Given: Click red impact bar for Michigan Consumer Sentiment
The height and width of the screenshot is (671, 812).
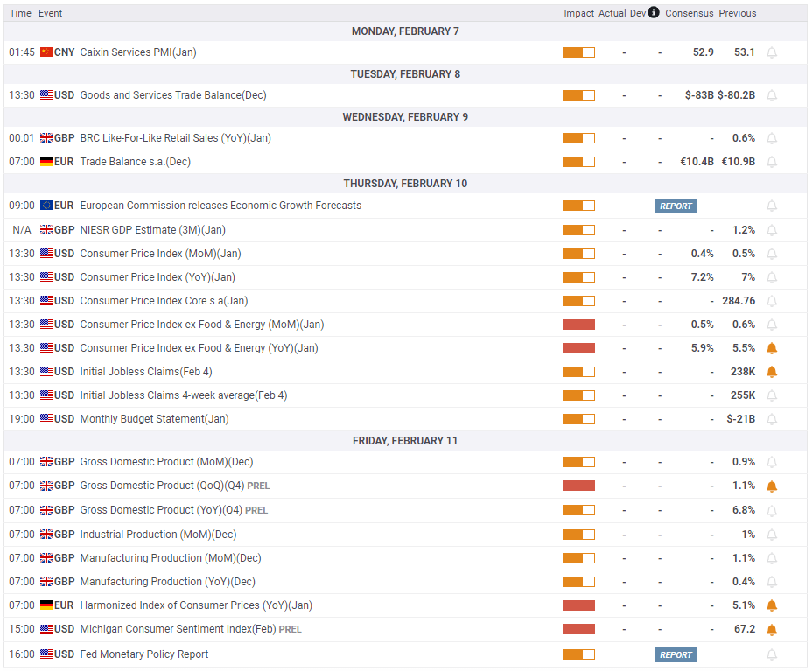Looking at the screenshot, I should click(579, 629).
